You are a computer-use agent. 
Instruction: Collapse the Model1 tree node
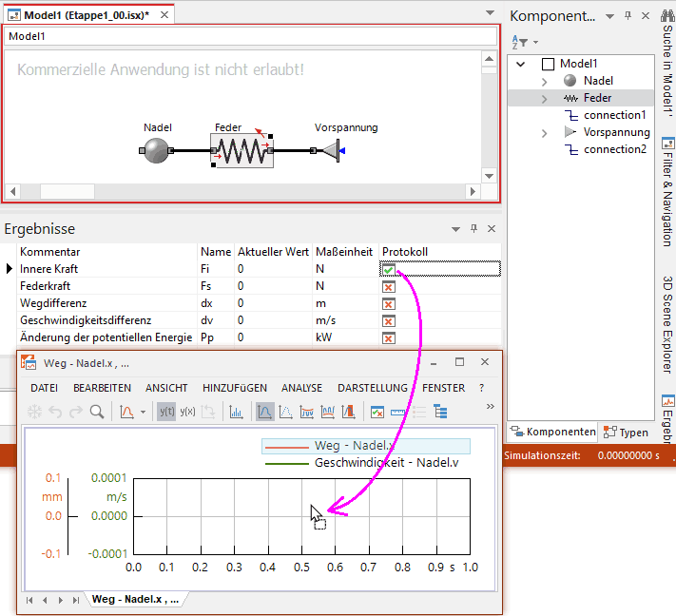[521, 64]
